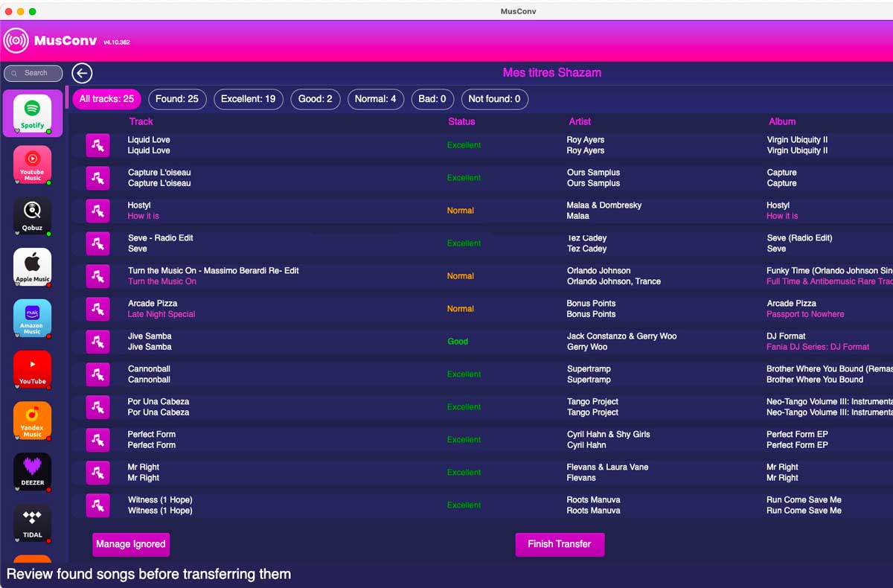Pick Yandex Music in the sidebar
Screen dimensions: 893x588
pos(32,421)
